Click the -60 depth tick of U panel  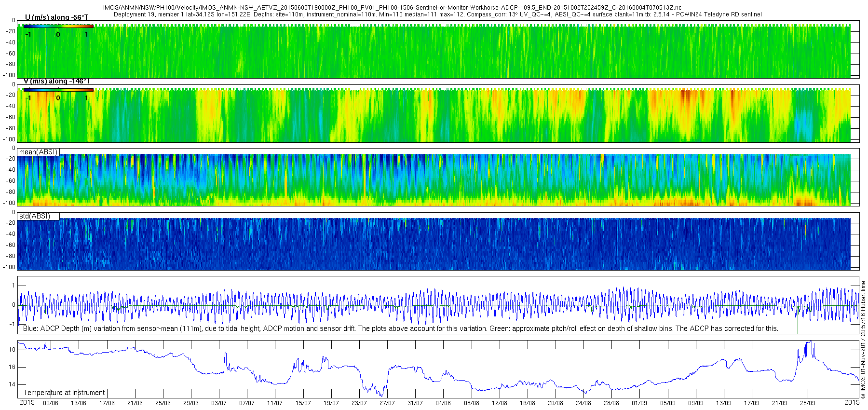10,54
